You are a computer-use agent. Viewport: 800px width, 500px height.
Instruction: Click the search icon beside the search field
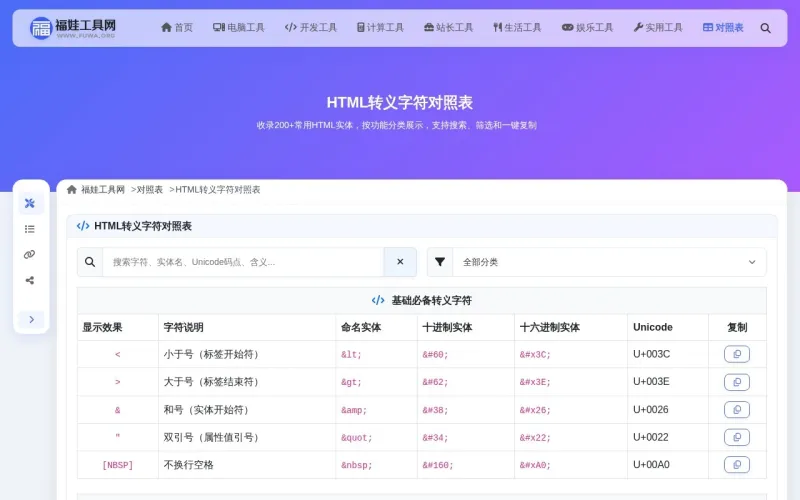pos(90,262)
